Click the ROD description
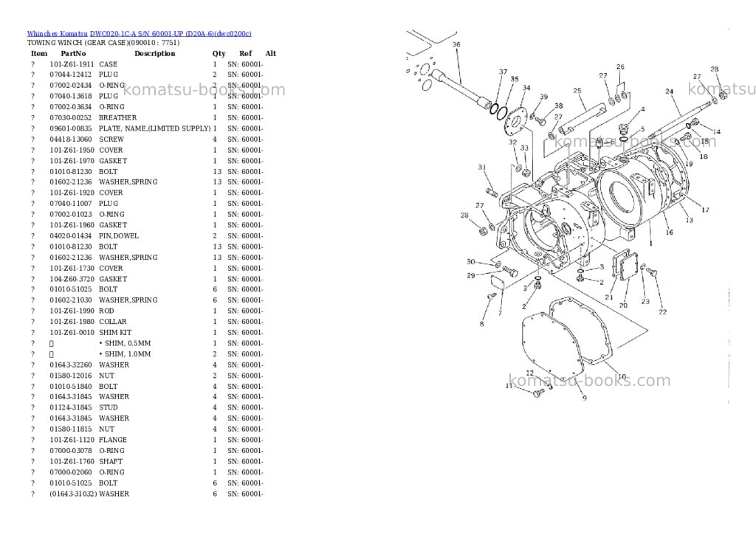Viewport: 756px width, 535px height. tap(106, 311)
